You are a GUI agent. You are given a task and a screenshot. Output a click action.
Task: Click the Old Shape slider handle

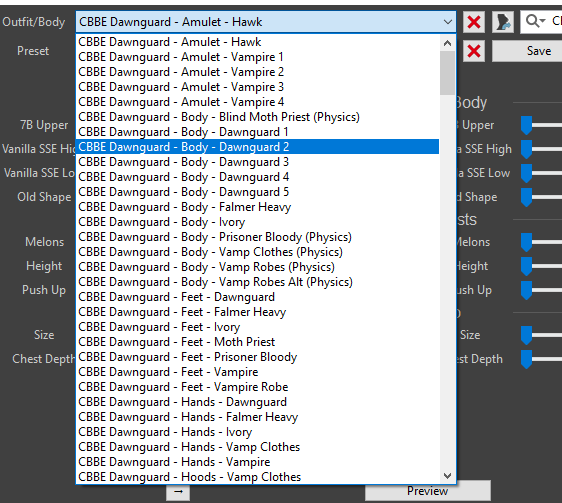pos(527,197)
